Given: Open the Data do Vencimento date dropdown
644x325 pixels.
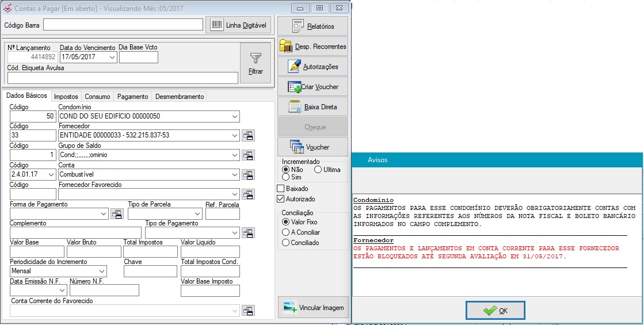Looking at the screenshot, I should [x=112, y=58].
